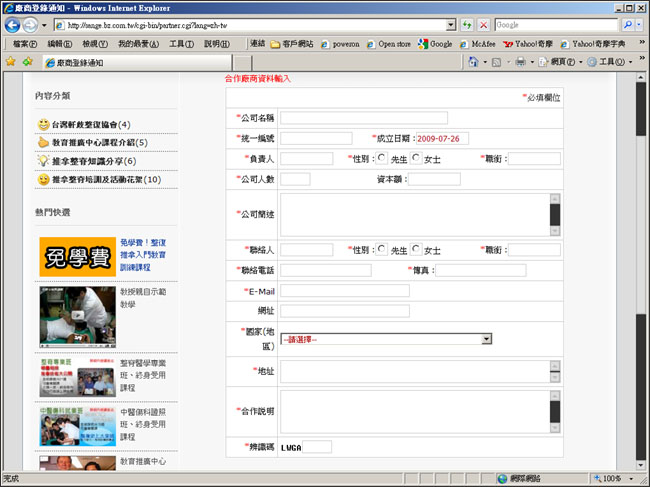Viewport: 650px width, 487px height.
Task: Open the Yahoo!奇摩字典 favorite link
Action: coord(592,44)
